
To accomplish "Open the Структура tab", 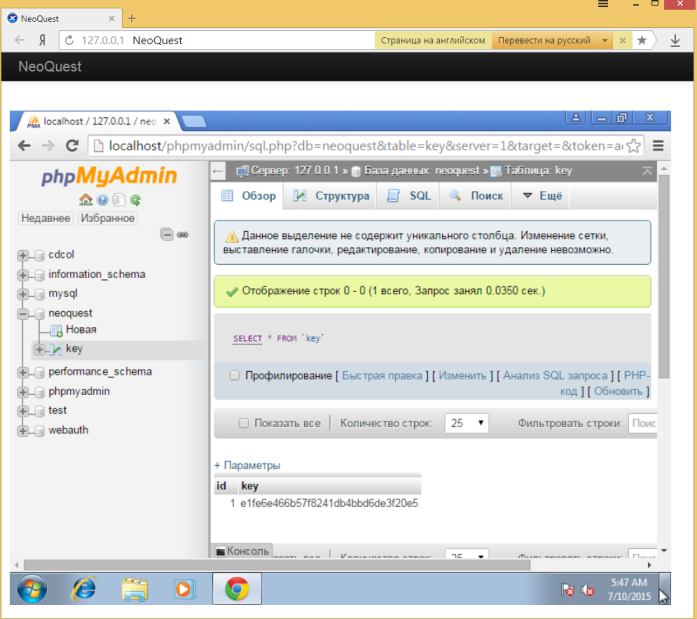I will [331, 196].
